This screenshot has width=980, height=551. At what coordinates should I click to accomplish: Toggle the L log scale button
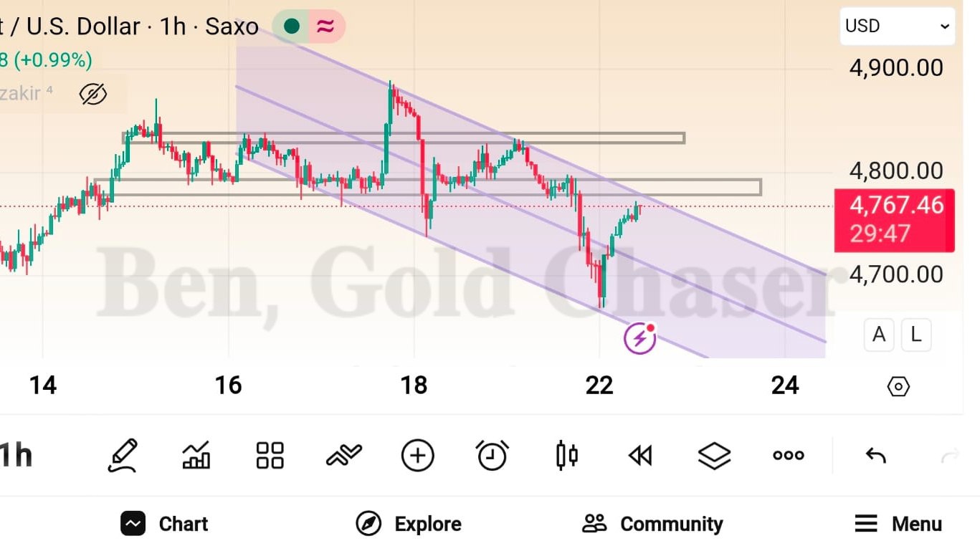(916, 335)
